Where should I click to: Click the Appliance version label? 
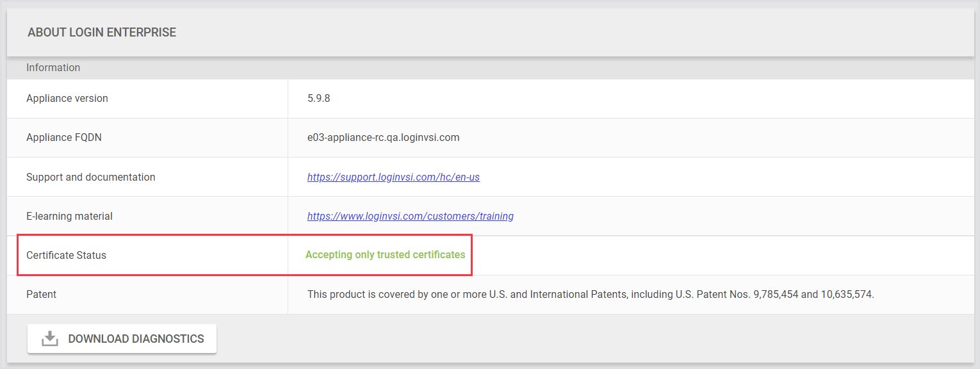click(x=67, y=98)
